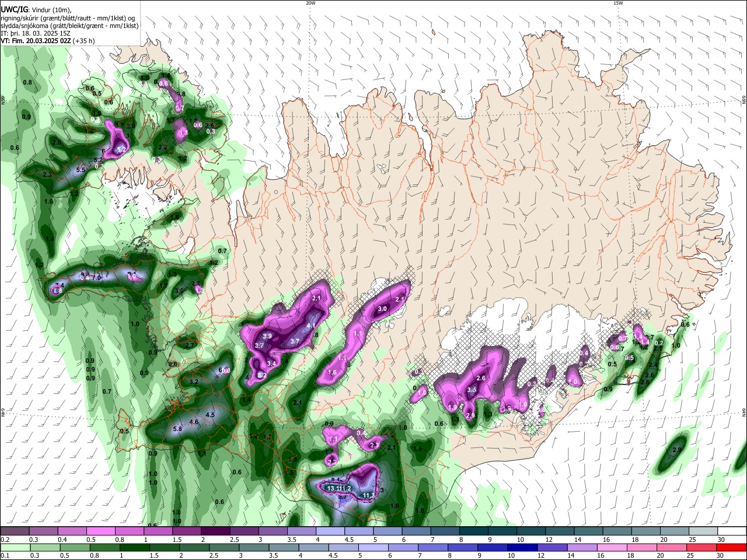
Task: Click the 7.8 precipitation value on the west coast
Action: coord(57,290)
